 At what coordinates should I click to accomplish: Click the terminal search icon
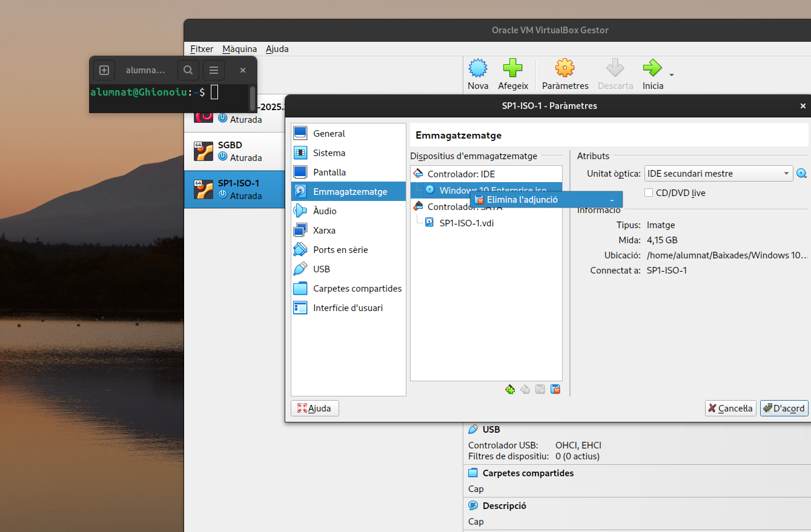click(x=188, y=70)
